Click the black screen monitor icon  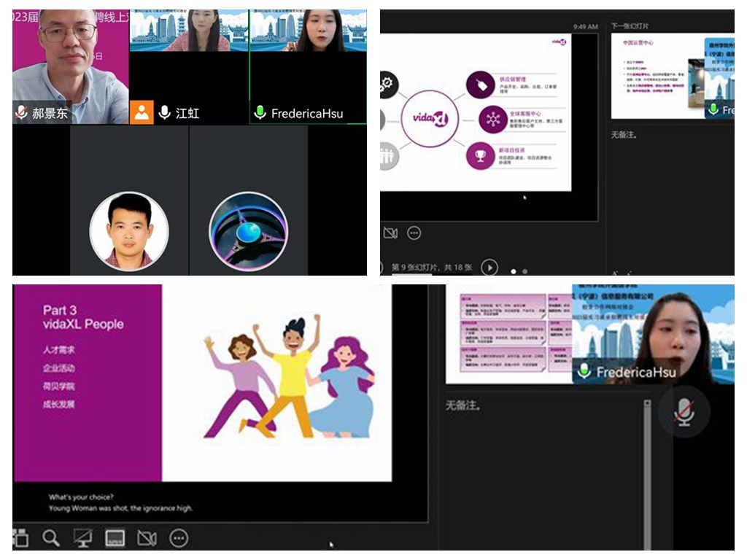(82, 538)
